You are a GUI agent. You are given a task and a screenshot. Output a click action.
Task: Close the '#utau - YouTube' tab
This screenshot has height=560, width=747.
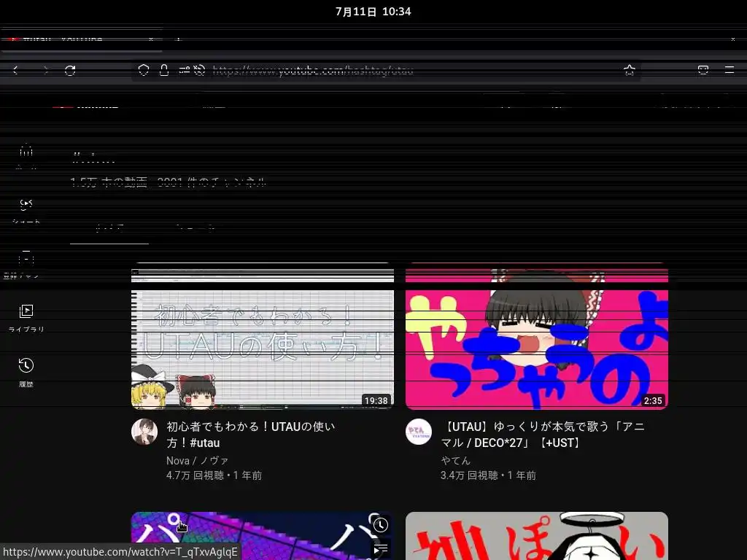(x=151, y=39)
